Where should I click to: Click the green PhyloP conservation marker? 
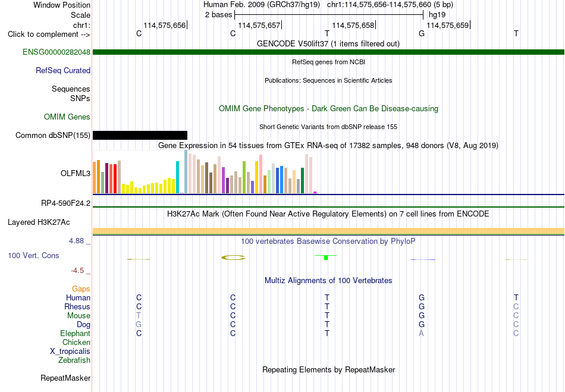pos(326,257)
